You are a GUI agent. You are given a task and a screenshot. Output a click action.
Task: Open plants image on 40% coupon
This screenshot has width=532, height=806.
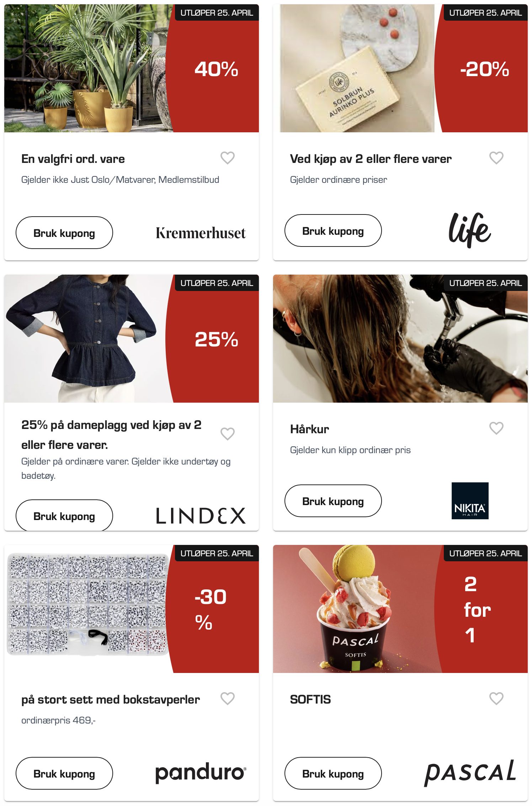[x=88, y=68]
